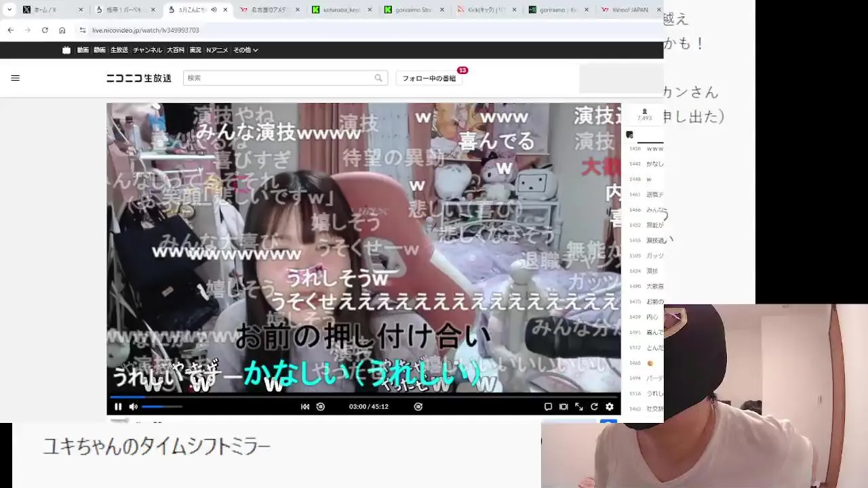The width and height of the screenshot is (868, 488).
Task: Go forward in the browser
Action: tap(28, 30)
